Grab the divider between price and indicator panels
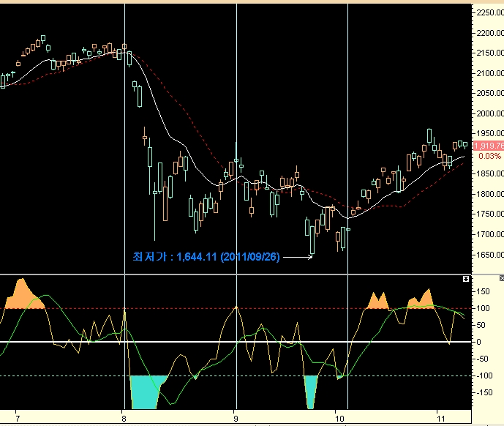504x426 pixels. point(234,275)
